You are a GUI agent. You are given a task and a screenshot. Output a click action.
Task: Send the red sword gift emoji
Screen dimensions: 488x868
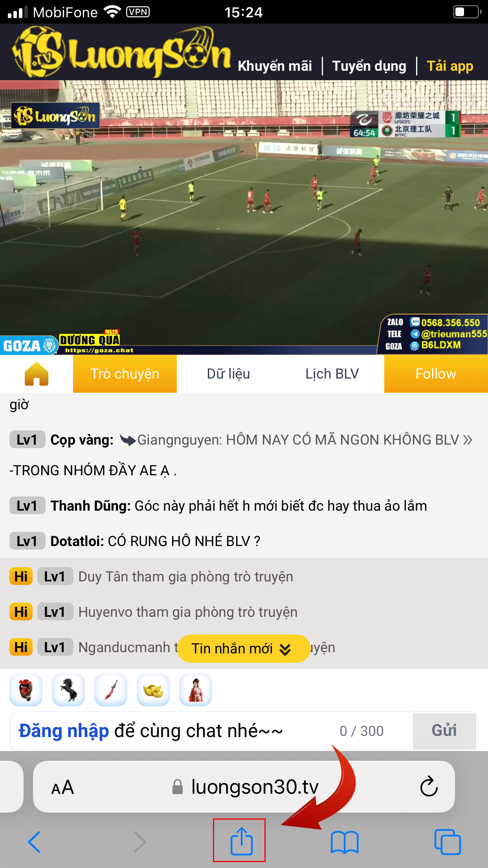[x=111, y=690]
